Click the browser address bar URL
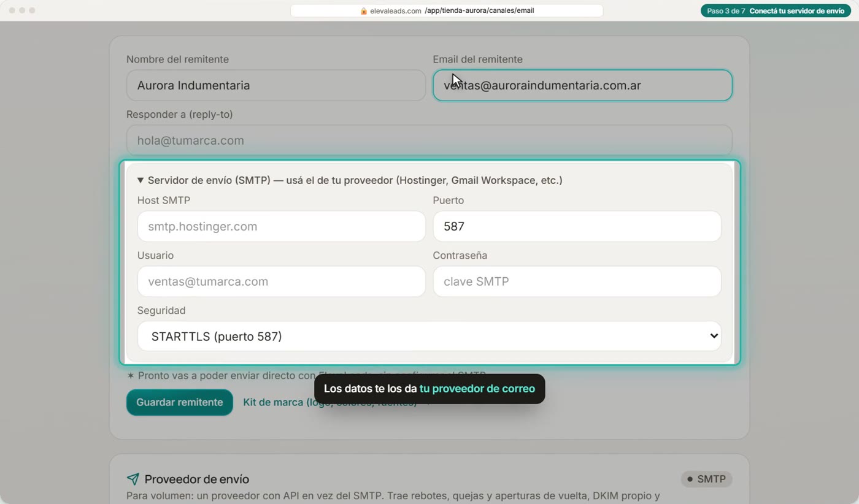This screenshot has height=504, width=859. (x=447, y=10)
